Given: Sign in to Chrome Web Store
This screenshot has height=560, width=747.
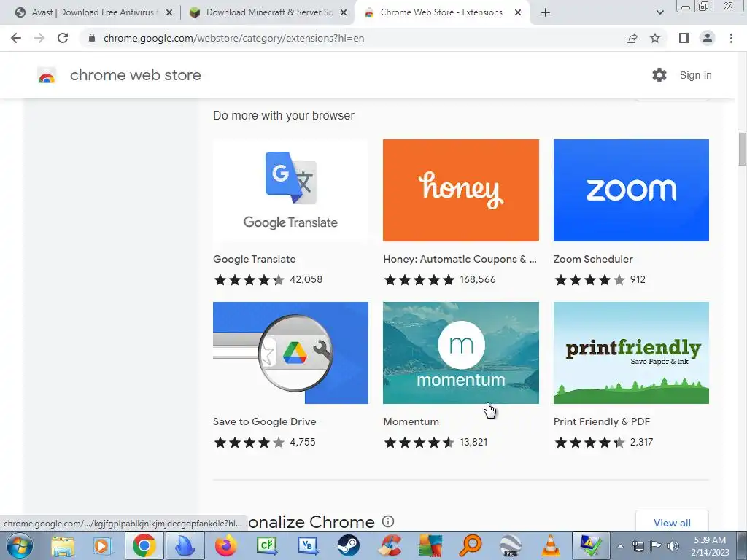Looking at the screenshot, I should coord(695,75).
